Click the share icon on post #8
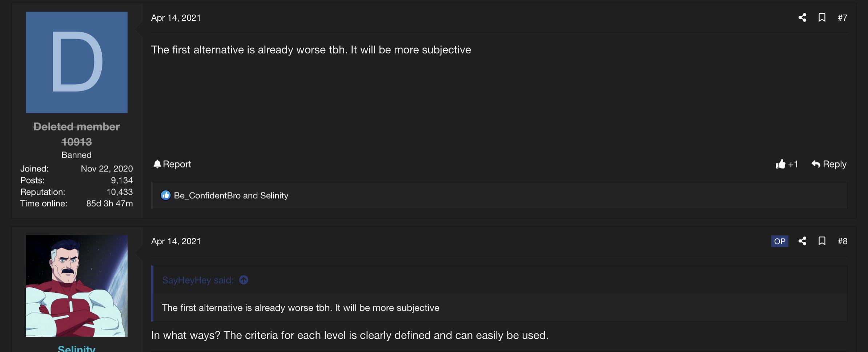Screen dimensions: 868x352 point(802,241)
